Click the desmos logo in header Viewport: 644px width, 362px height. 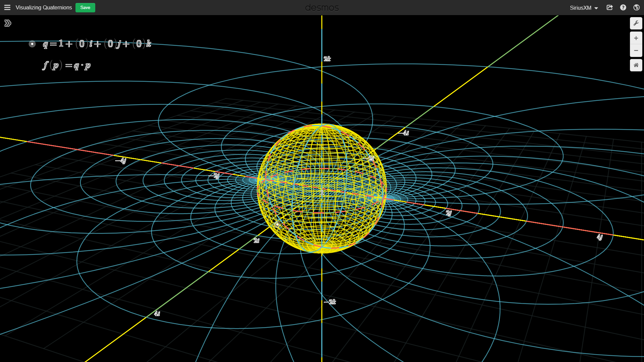tap(322, 8)
